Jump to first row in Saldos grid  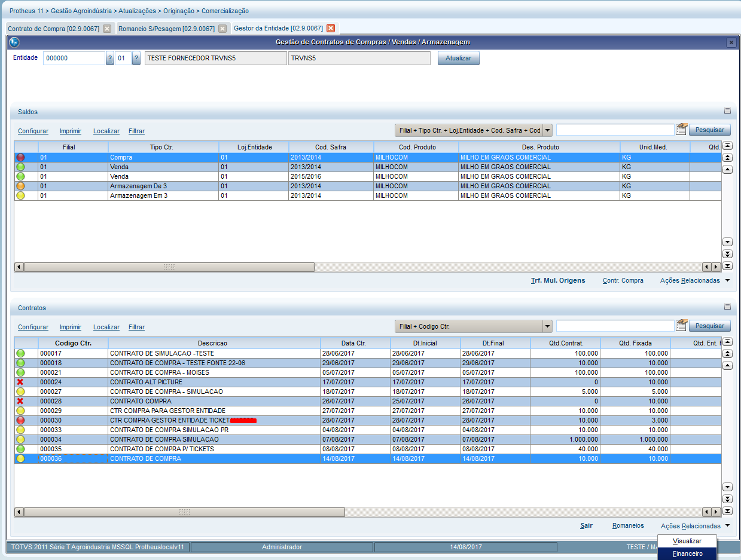tap(727, 146)
